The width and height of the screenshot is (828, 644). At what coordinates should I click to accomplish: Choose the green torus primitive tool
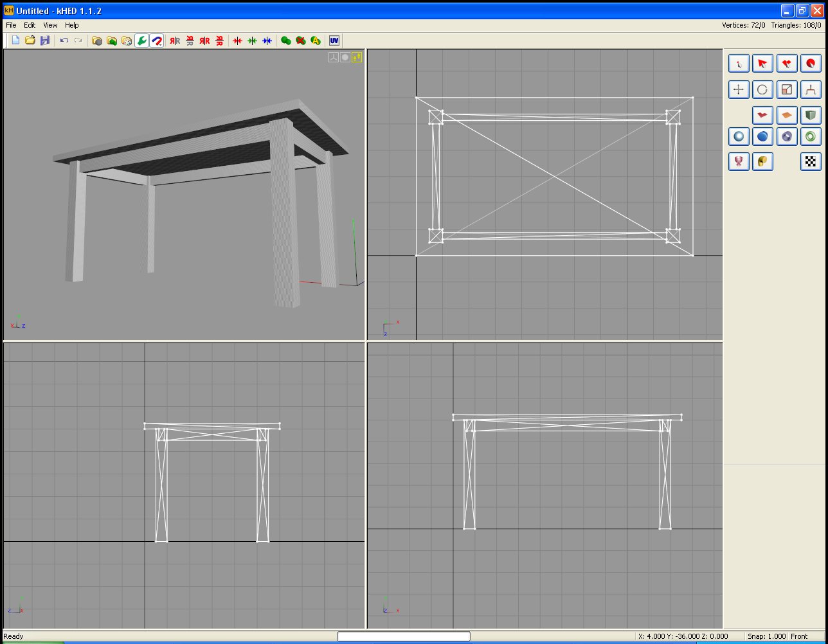811,136
